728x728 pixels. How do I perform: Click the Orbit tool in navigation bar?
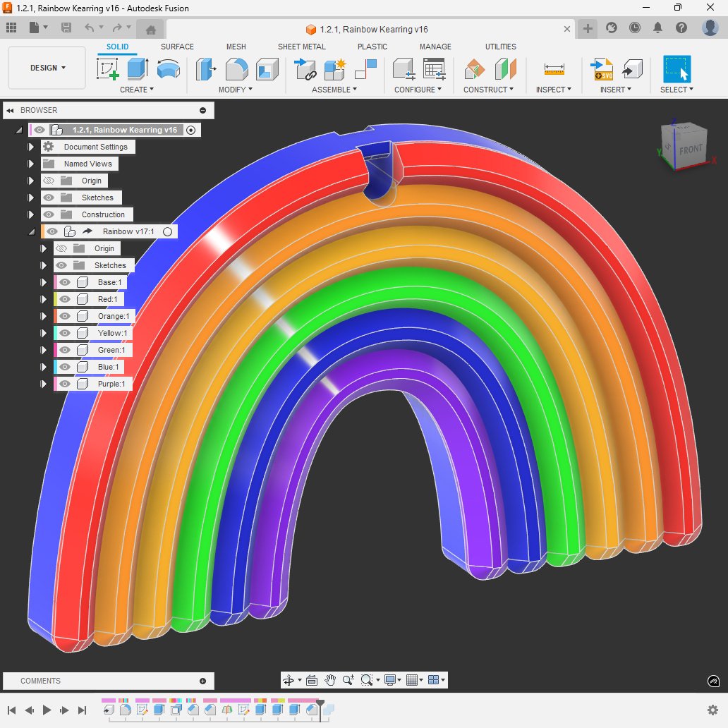pos(288,680)
